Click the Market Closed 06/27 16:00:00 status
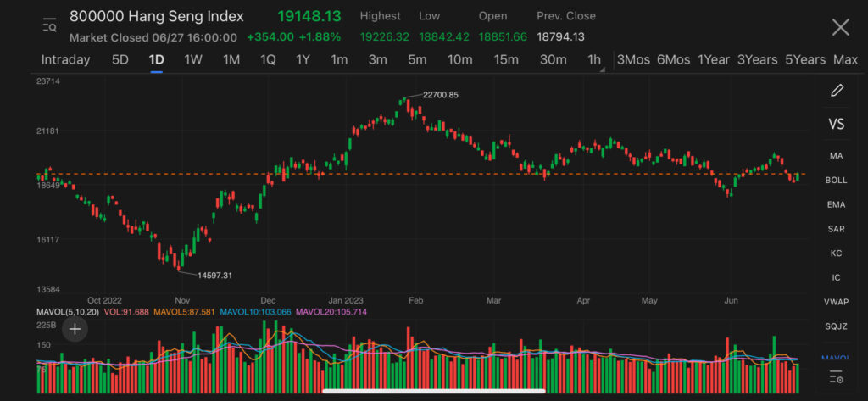This screenshot has width=868, height=401. (153, 37)
